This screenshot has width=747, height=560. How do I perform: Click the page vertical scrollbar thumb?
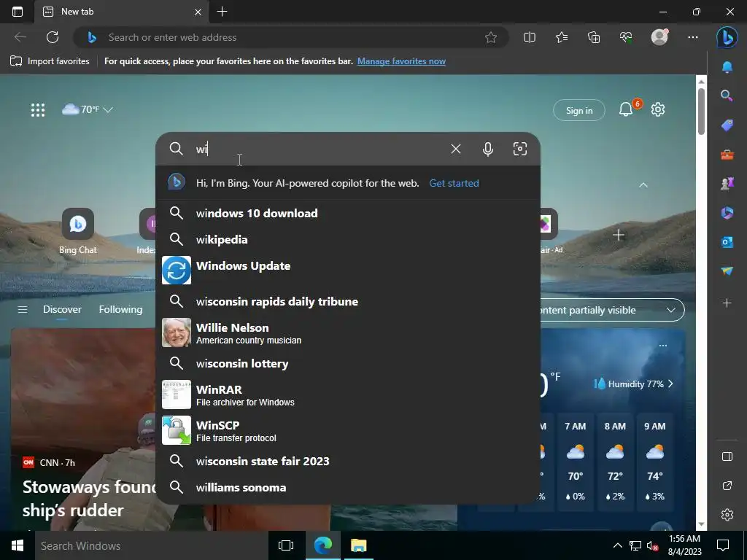tap(701, 112)
